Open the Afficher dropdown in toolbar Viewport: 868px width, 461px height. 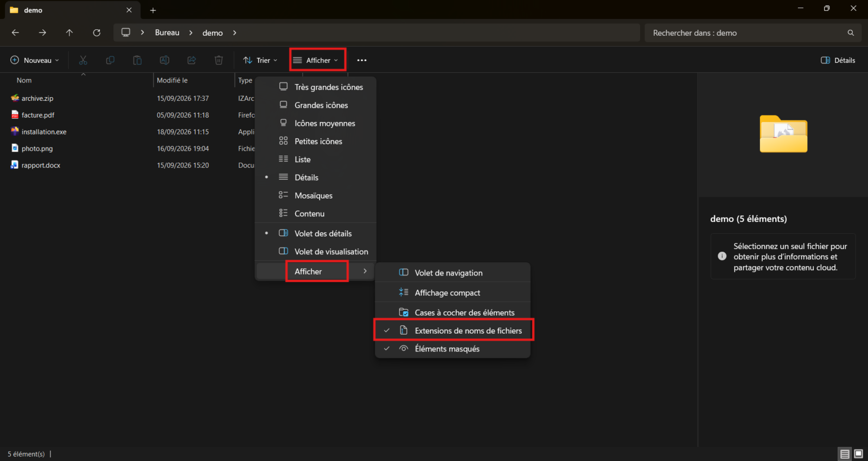point(317,60)
